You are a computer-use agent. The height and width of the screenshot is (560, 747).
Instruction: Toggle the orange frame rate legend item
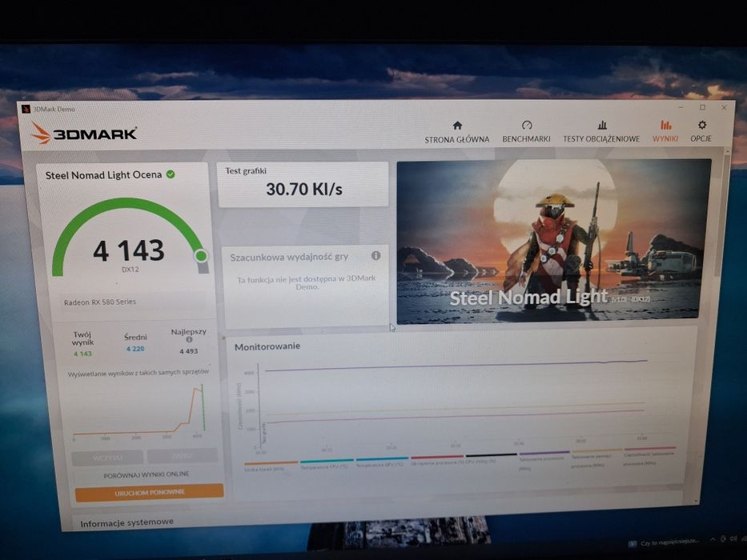[x=271, y=466]
